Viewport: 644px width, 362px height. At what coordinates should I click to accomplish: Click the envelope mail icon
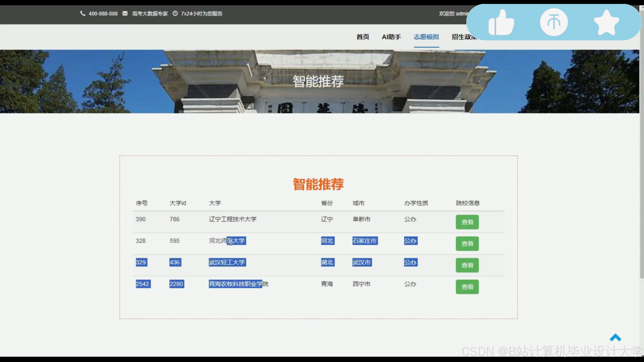click(x=125, y=13)
